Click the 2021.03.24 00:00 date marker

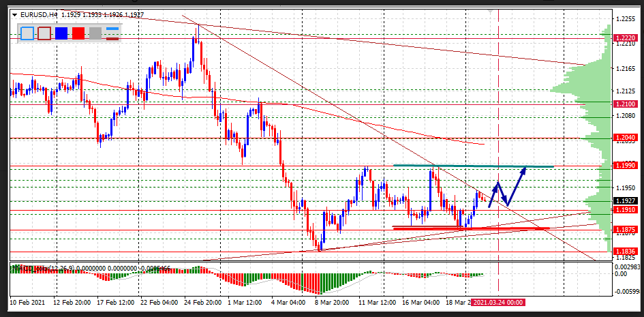pos(499,301)
